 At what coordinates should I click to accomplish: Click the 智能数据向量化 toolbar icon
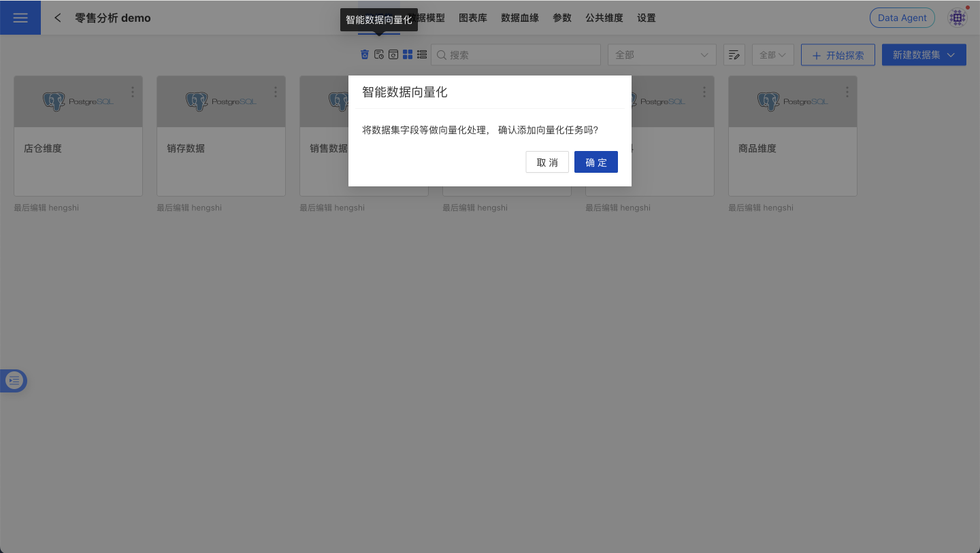(378, 54)
